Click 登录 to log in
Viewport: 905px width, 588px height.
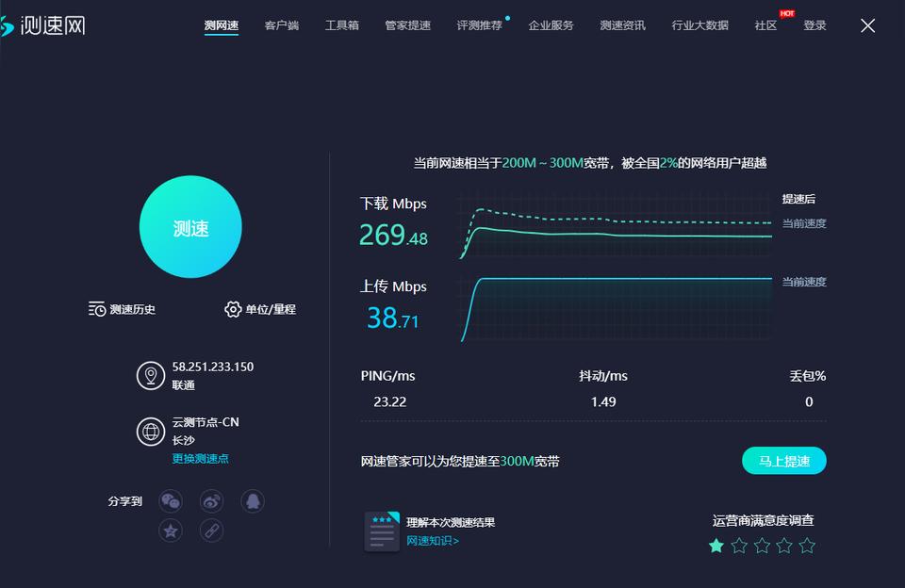[815, 25]
